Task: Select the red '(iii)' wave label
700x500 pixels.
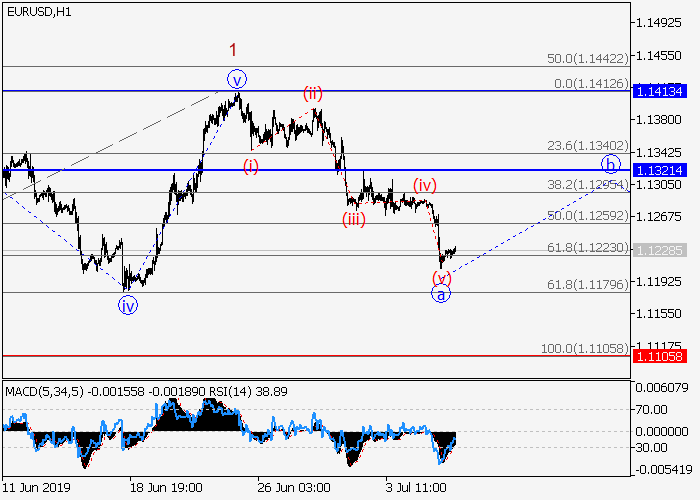Action: 354,219
